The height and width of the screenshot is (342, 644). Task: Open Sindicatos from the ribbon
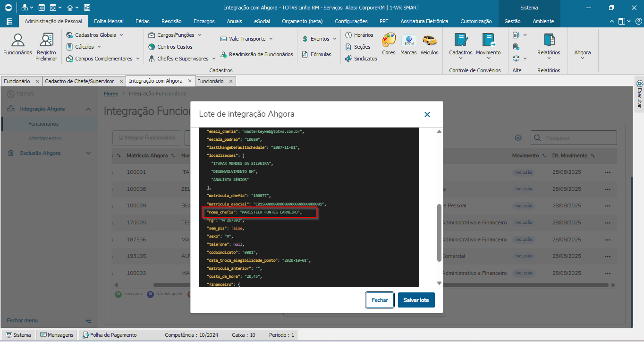click(x=361, y=59)
